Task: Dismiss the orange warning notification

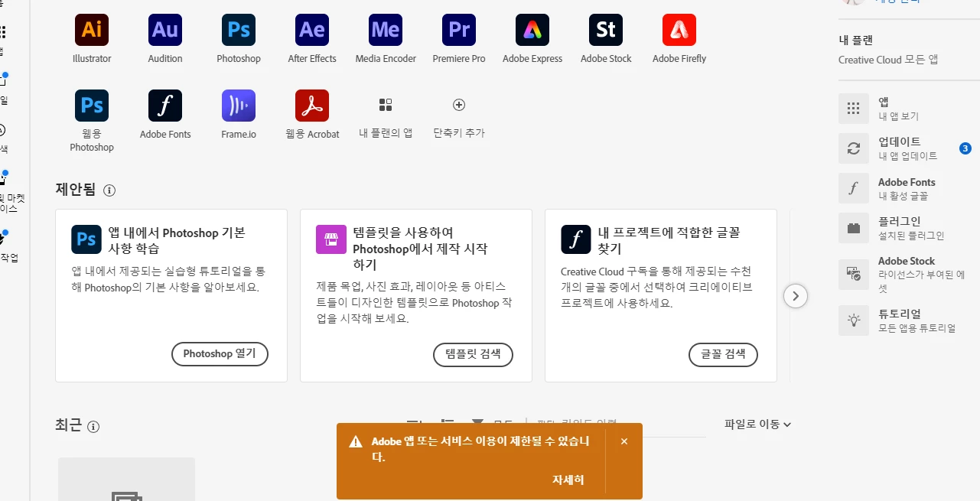Action: [624, 441]
